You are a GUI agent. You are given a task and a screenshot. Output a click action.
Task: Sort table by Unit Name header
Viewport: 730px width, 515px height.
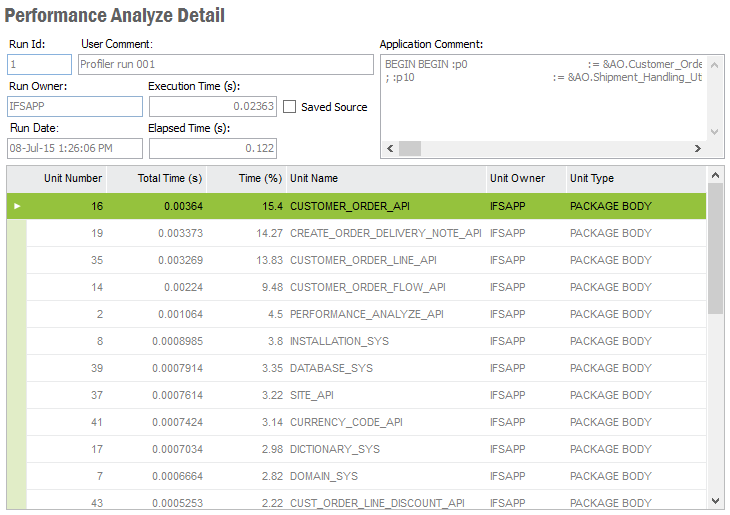point(314,178)
